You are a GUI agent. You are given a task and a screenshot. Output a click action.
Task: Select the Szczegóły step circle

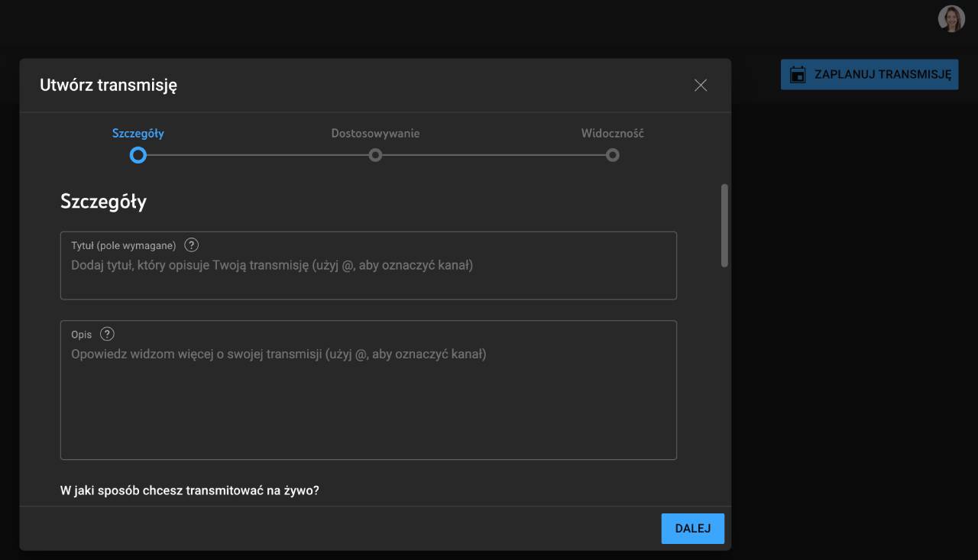[x=138, y=155]
